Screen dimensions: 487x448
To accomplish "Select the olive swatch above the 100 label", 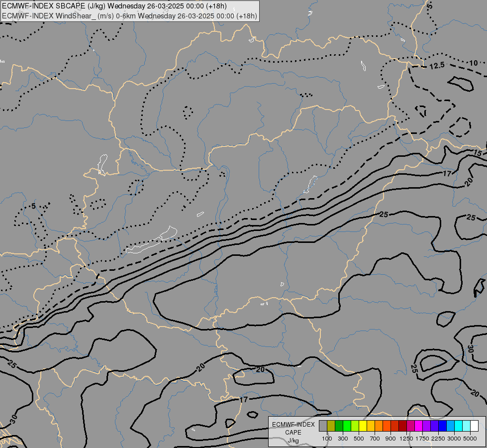I will pyautogui.click(x=331, y=426).
